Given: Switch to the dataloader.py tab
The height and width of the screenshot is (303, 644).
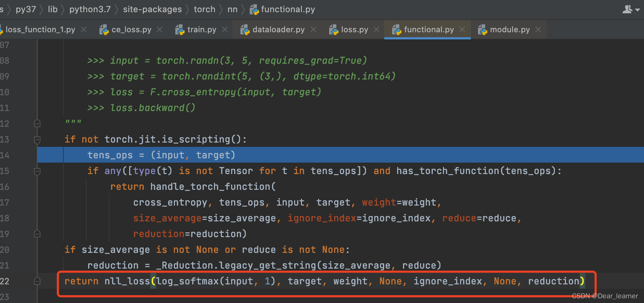Looking at the screenshot, I should point(278,30).
